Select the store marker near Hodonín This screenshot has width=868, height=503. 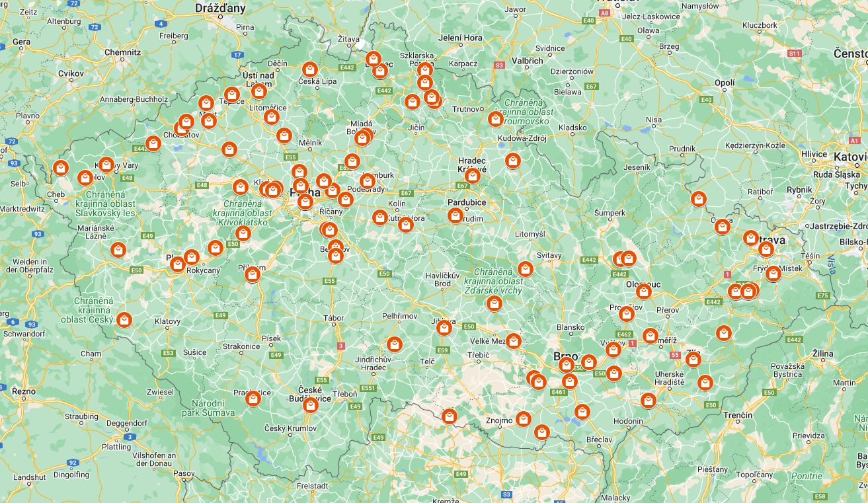coord(649,400)
